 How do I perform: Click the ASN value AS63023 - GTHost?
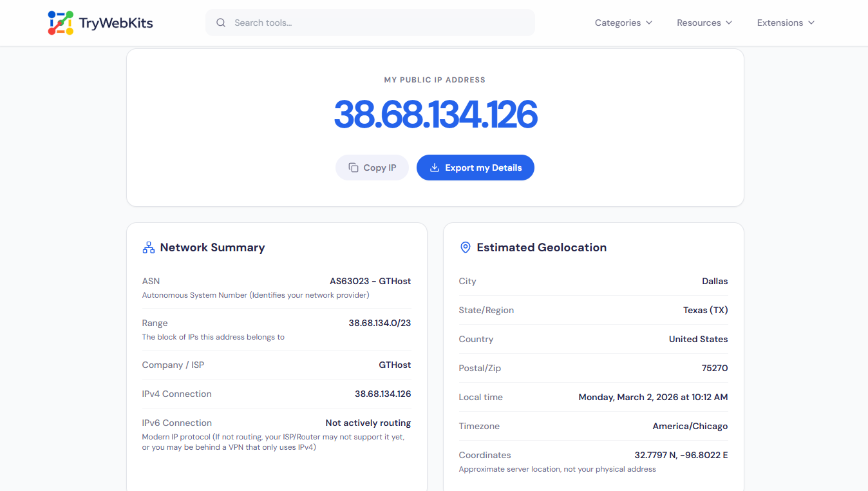click(x=369, y=281)
